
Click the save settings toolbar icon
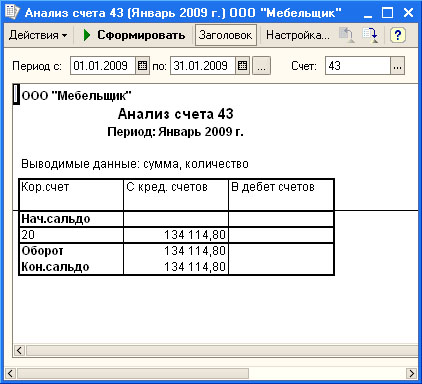[x=370, y=35]
